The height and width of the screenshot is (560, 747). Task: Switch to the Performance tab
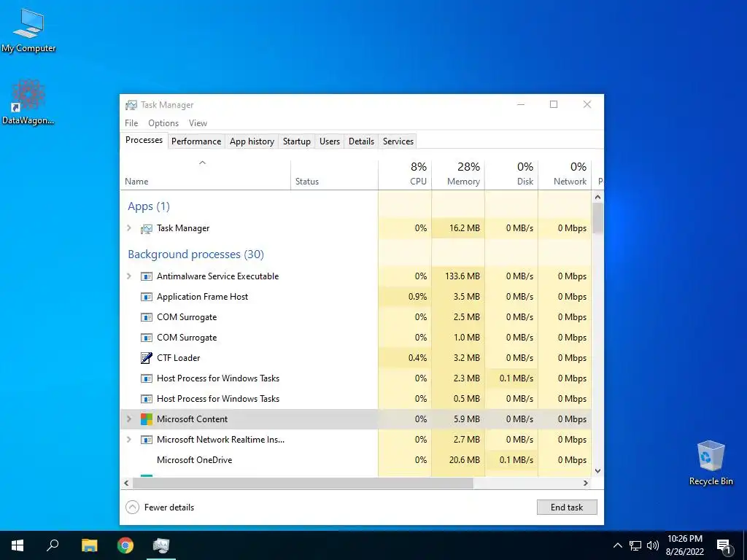(196, 141)
